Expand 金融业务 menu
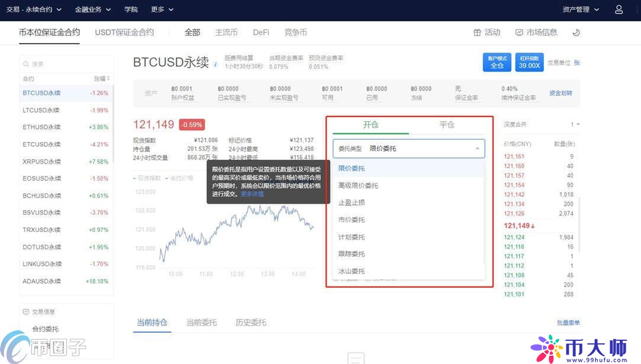The width and height of the screenshot is (641, 364). pos(93,9)
